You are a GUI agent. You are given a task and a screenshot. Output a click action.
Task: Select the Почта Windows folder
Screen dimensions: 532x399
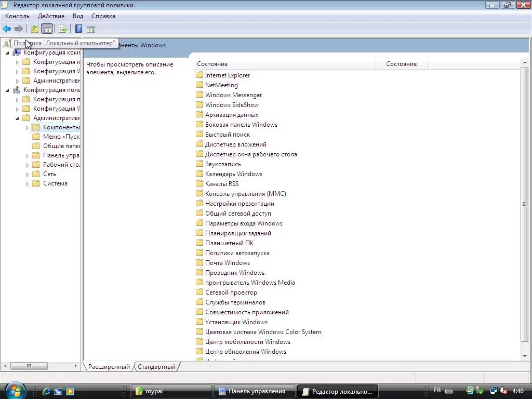click(223, 262)
